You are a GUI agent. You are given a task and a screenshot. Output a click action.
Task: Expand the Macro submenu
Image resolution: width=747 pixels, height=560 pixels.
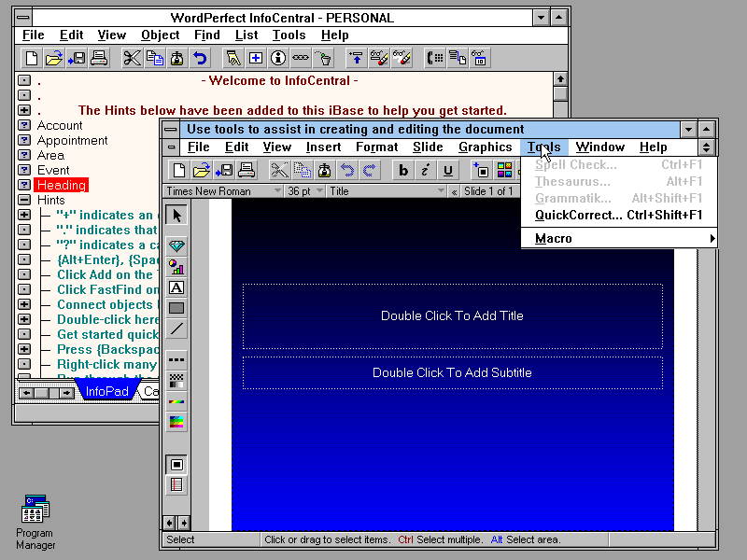coord(619,239)
